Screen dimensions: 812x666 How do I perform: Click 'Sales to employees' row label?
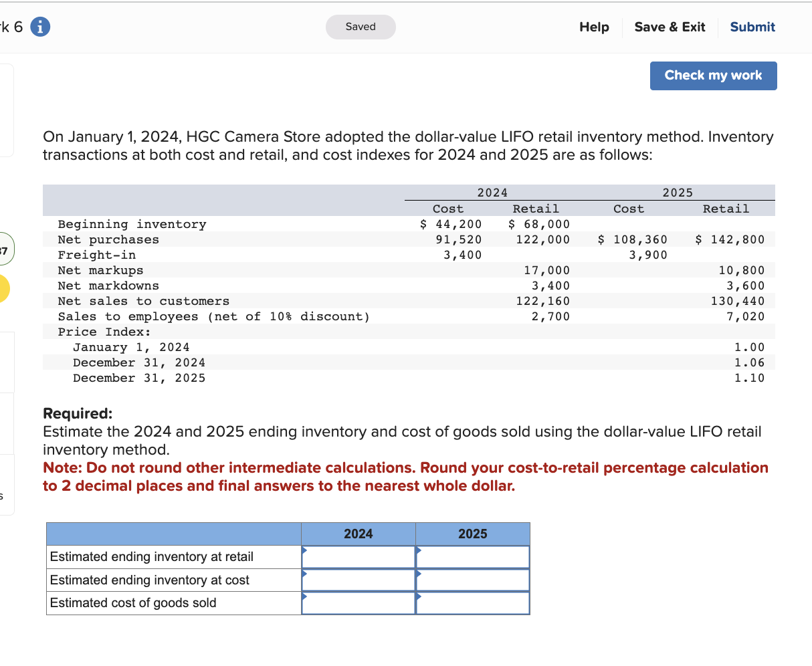[x=214, y=316]
